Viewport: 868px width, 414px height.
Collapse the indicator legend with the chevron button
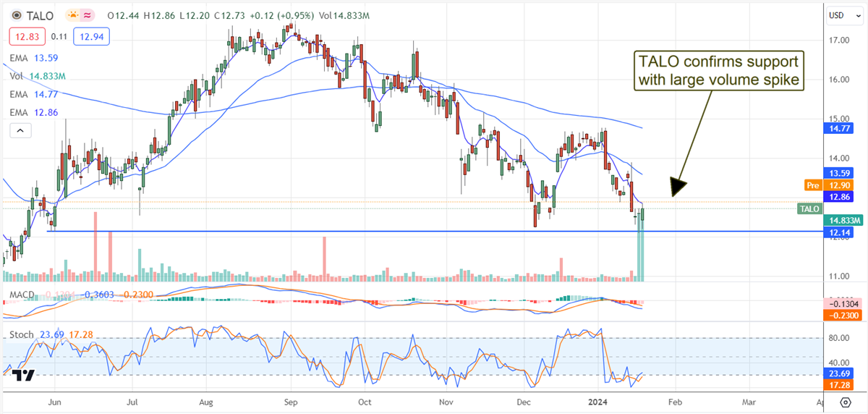point(20,130)
